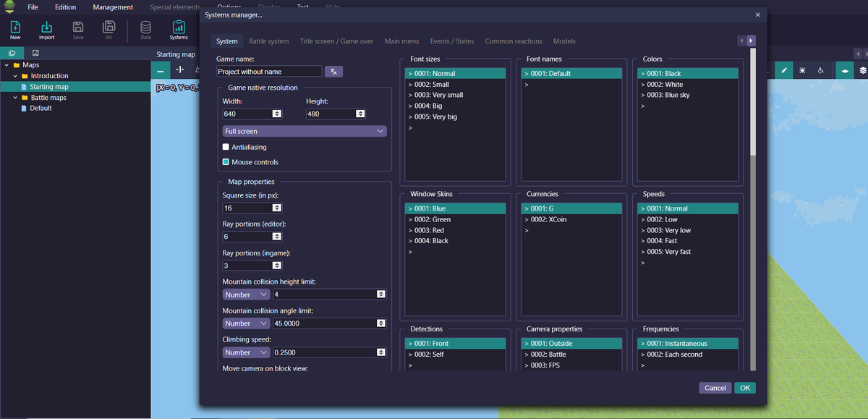Click the map tab bar left arrow
The height and width of the screenshot is (419, 868).
coord(858,54)
